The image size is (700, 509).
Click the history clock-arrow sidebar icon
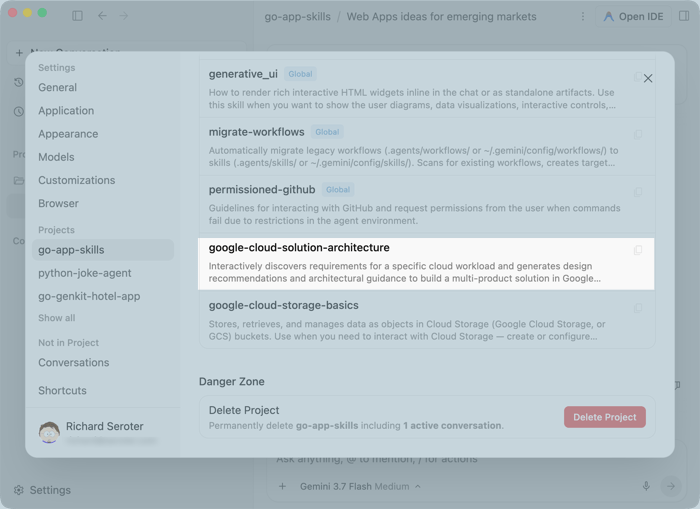pyautogui.click(x=18, y=82)
